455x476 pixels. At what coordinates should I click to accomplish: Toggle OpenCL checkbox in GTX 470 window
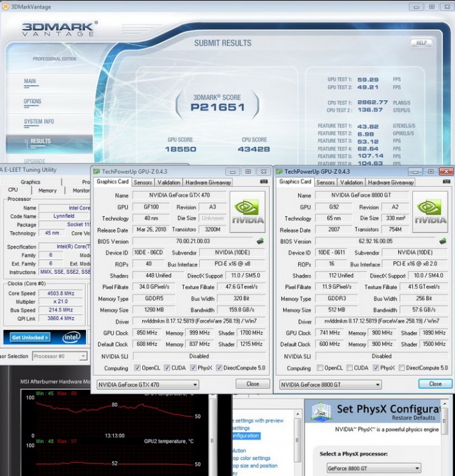(138, 368)
